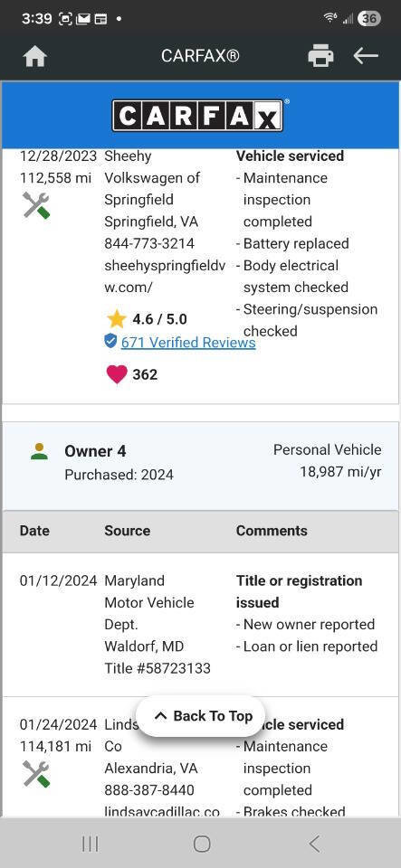Tap the gold star rating icon
This screenshot has width=401, height=868.
point(116,319)
